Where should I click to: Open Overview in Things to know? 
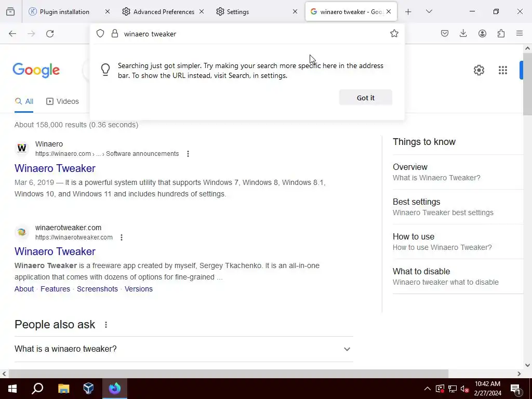coord(458,172)
